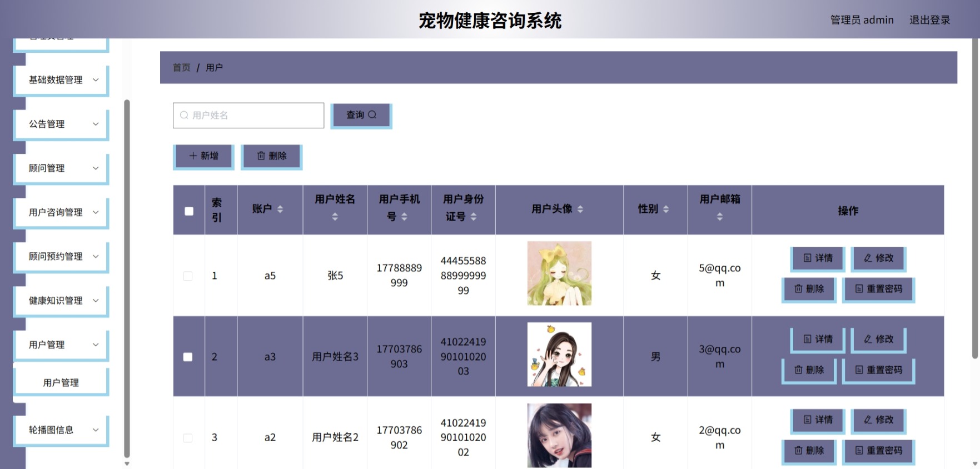Click 重置密码 for user 张5
The height and width of the screenshot is (469, 980).
tap(878, 289)
